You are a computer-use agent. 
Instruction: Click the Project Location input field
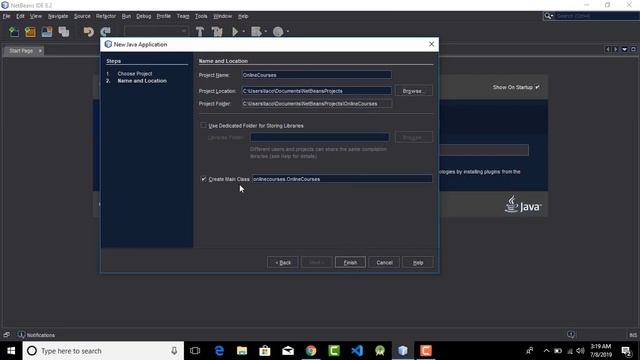tap(317, 91)
